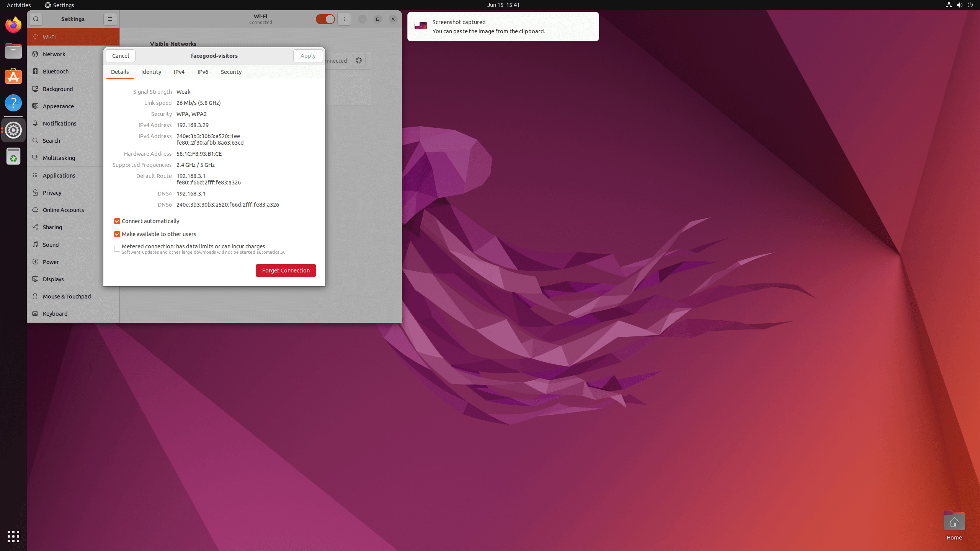Open the Security tab
This screenshot has width=980, height=551.
click(231, 72)
